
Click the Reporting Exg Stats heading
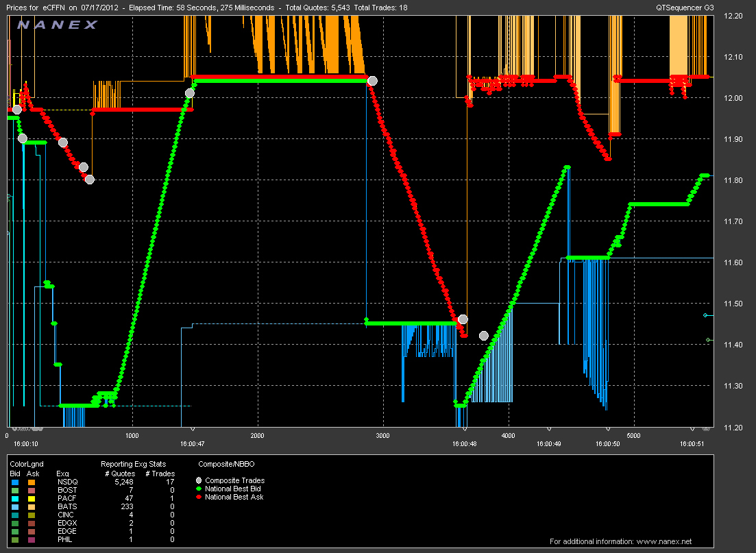[x=133, y=464]
